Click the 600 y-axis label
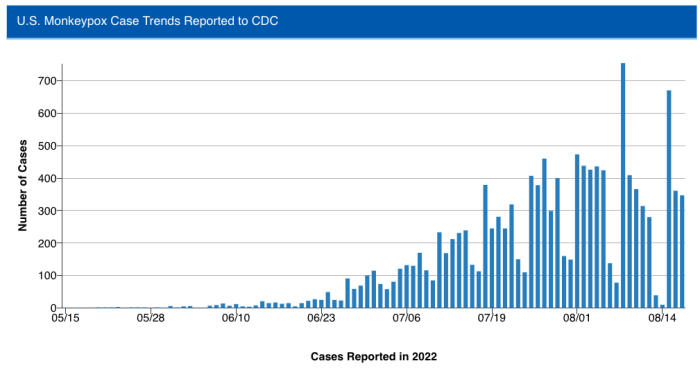Screen dimensions: 700x370 click(47, 113)
